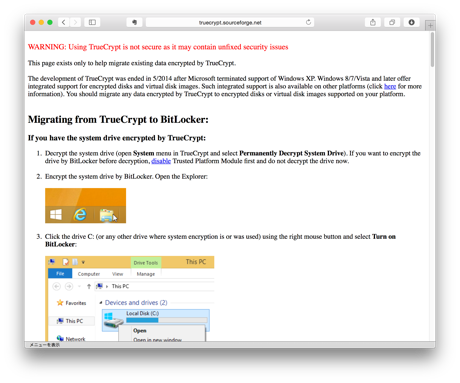
Task: Select the Manage tab in Explorer image
Action: [x=146, y=274]
